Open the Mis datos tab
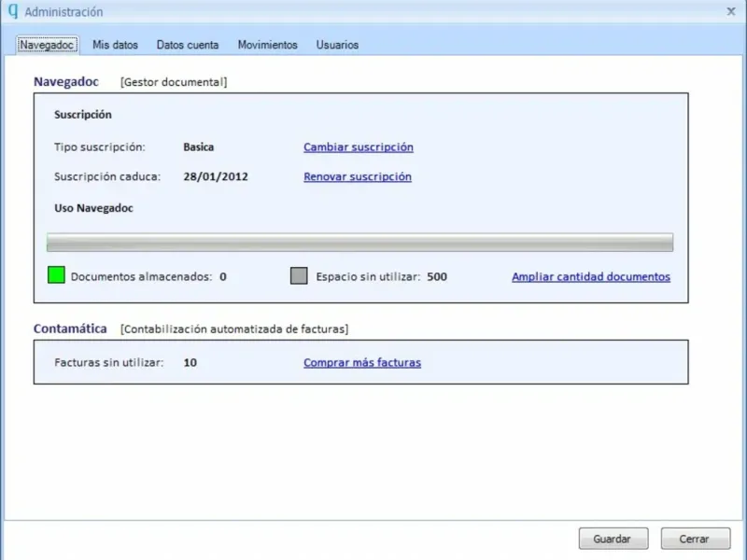The width and height of the screenshot is (747, 560). click(x=115, y=45)
